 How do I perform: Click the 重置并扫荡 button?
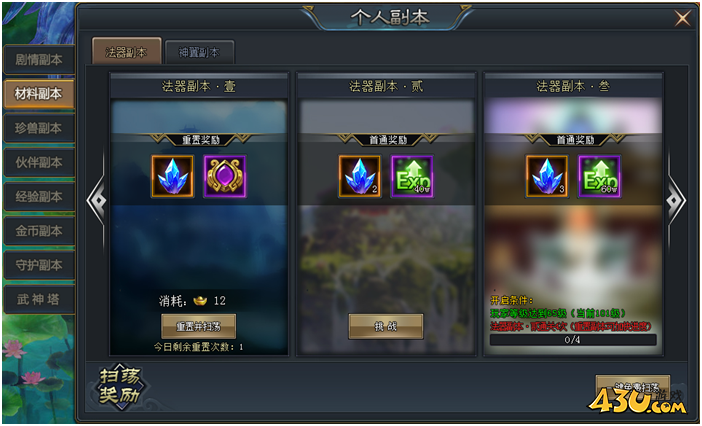point(198,326)
